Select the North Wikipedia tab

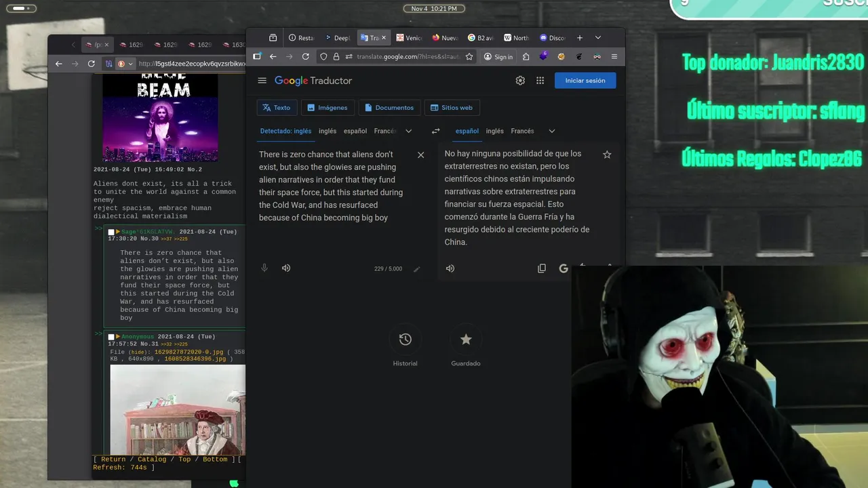pyautogui.click(x=517, y=38)
